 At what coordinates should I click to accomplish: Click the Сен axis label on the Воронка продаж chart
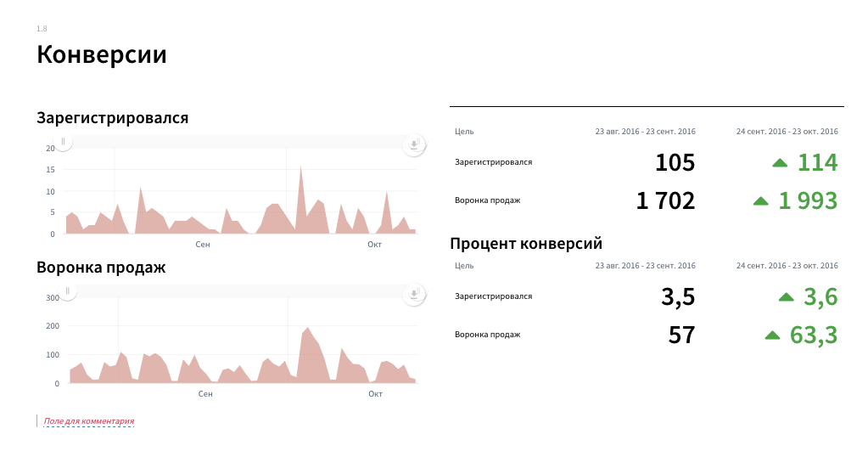click(x=205, y=394)
